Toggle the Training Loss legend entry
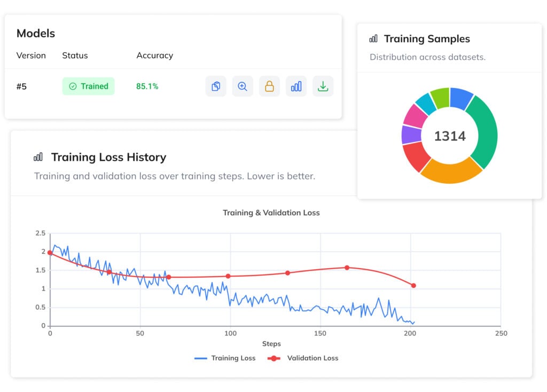Image resolution: width=547 pixels, height=392 pixels. pyautogui.click(x=225, y=358)
